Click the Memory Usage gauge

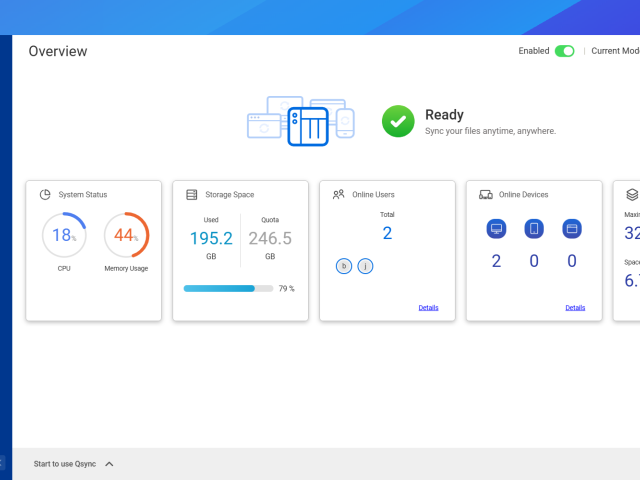[126, 235]
